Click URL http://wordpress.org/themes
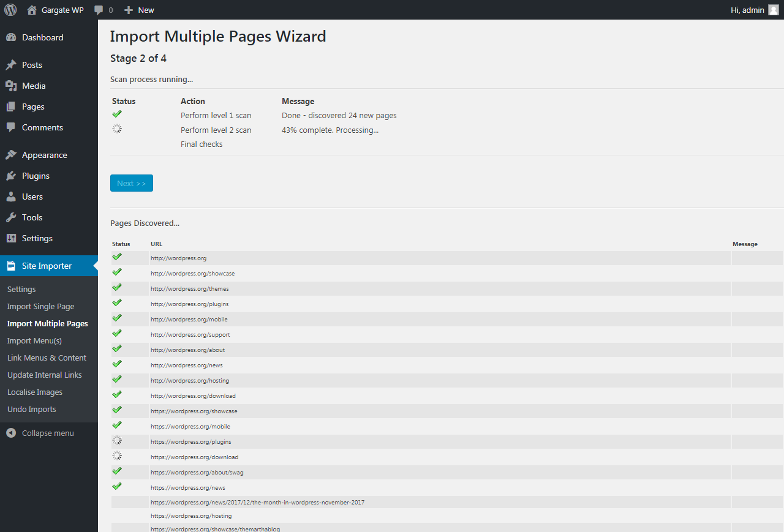Viewport: 784px width, 532px height. coord(190,288)
